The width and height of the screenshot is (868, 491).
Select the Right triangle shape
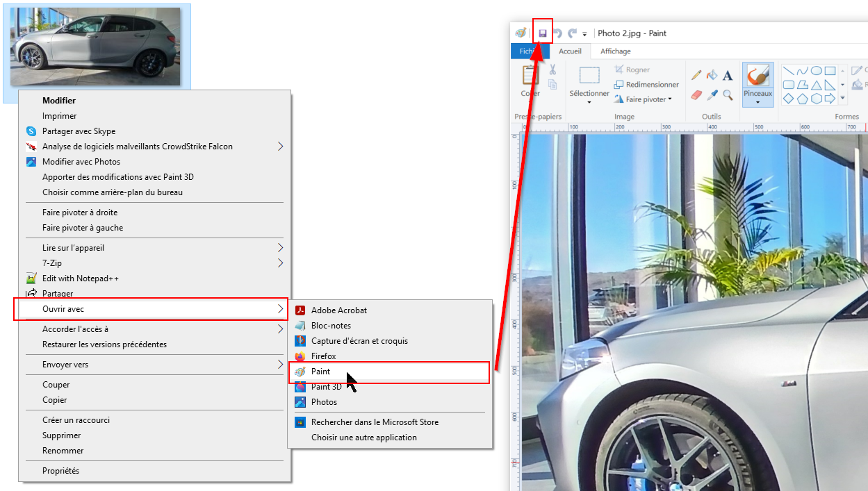[x=830, y=85]
